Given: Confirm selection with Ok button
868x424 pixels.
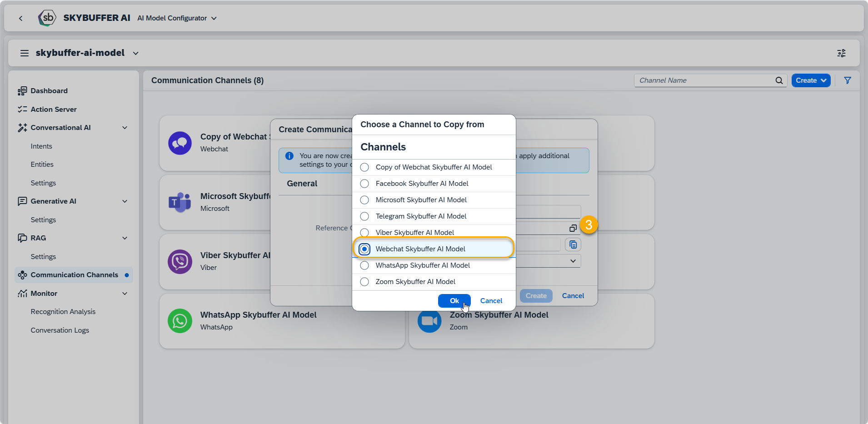Looking at the screenshot, I should [x=454, y=301].
